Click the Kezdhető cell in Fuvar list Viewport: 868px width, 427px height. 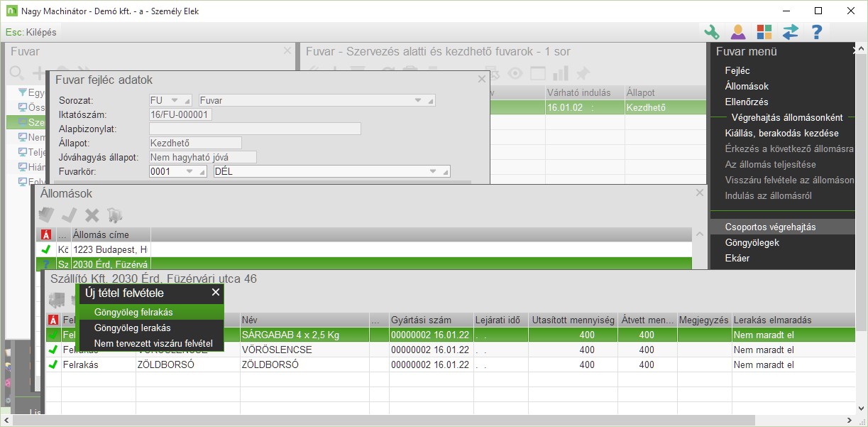click(665, 107)
